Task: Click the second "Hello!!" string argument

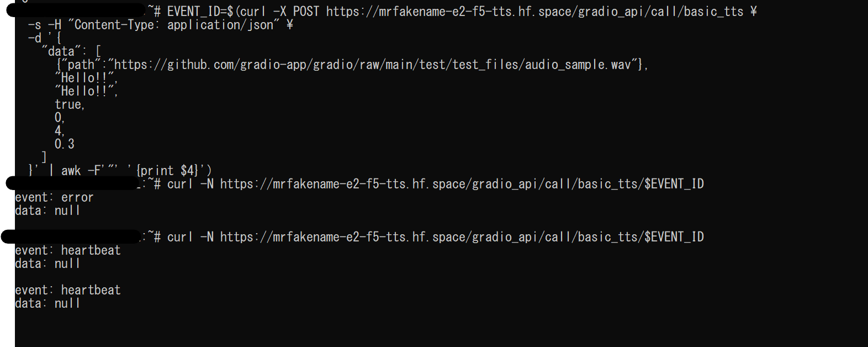Action: [x=86, y=91]
